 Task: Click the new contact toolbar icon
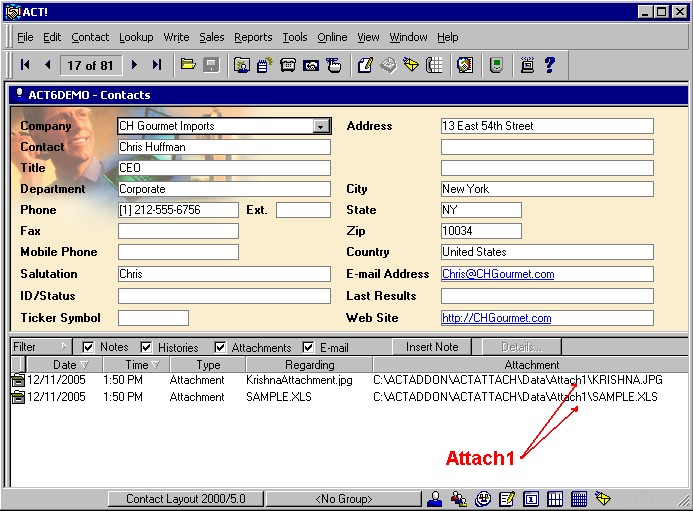coord(242,65)
